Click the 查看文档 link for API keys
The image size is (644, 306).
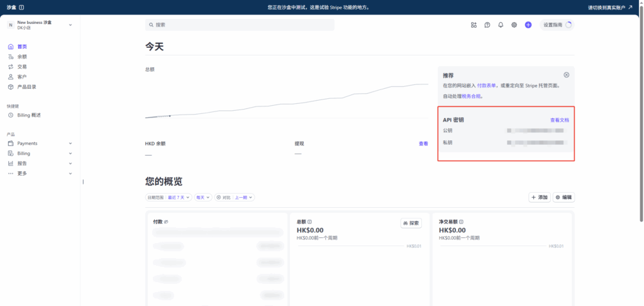click(559, 120)
